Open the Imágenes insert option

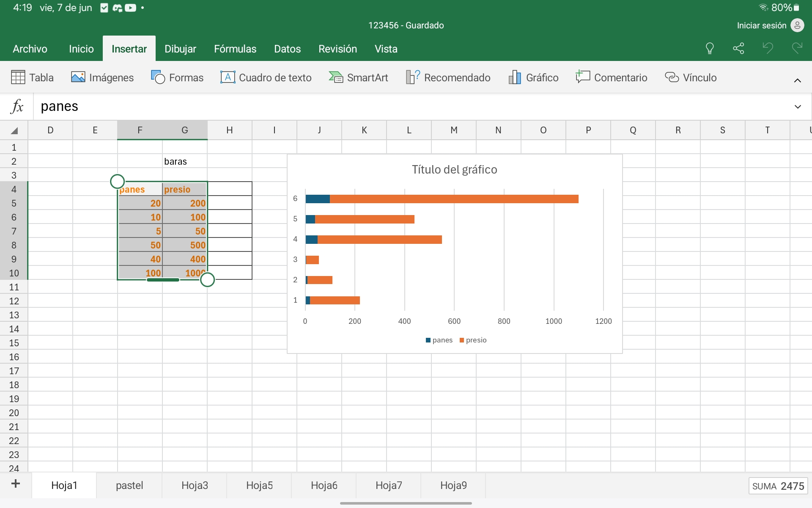click(x=102, y=77)
